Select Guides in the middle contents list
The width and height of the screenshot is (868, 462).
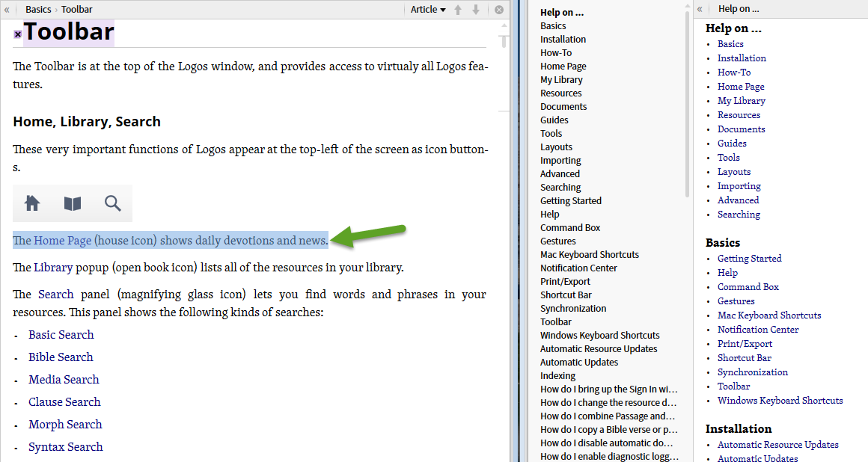pos(554,120)
